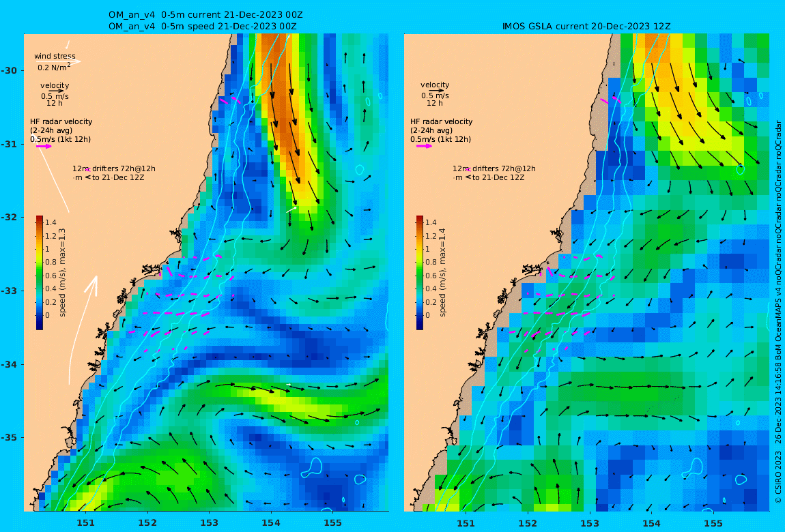Viewport: 785px width, 532px height.
Task: Click '0.5 m/s' velocity scale in OM_an_v4 map
Action: [x=55, y=96]
